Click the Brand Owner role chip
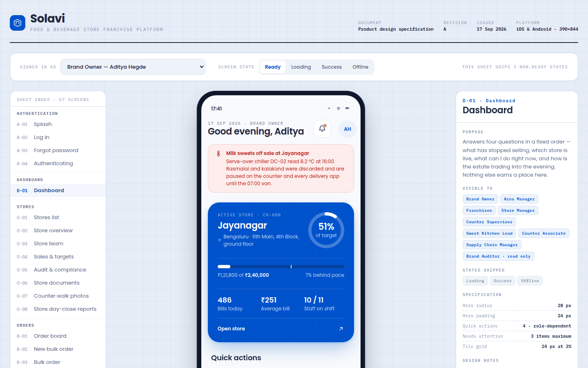Viewport: 588px width, 368px height. [x=480, y=199]
